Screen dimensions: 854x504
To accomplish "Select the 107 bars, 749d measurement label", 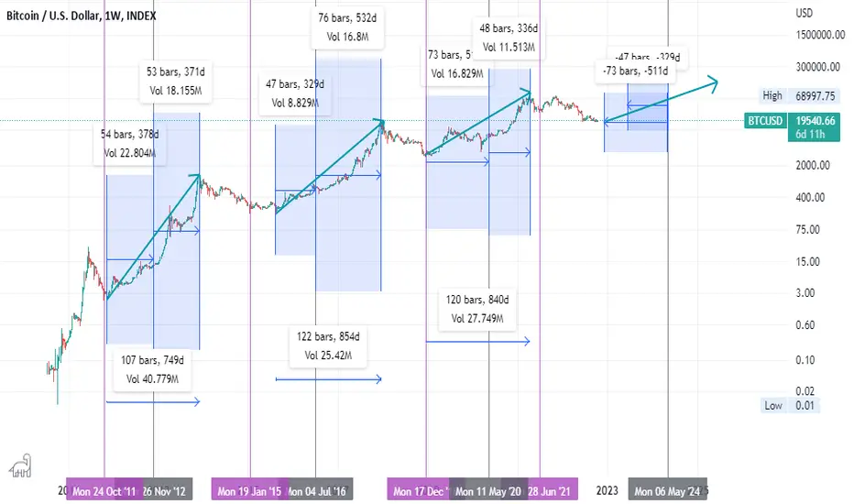I will (152, 369).
